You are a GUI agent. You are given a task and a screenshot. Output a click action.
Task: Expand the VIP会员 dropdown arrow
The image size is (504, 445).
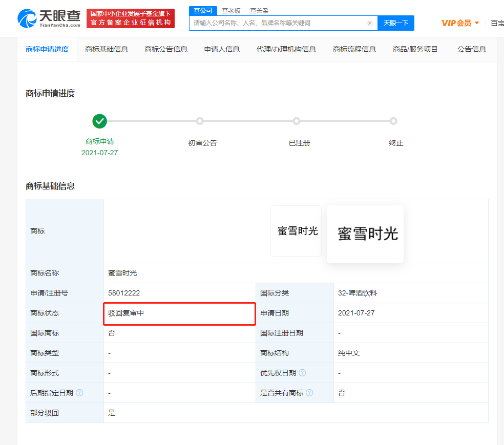[x=477, y=23]
